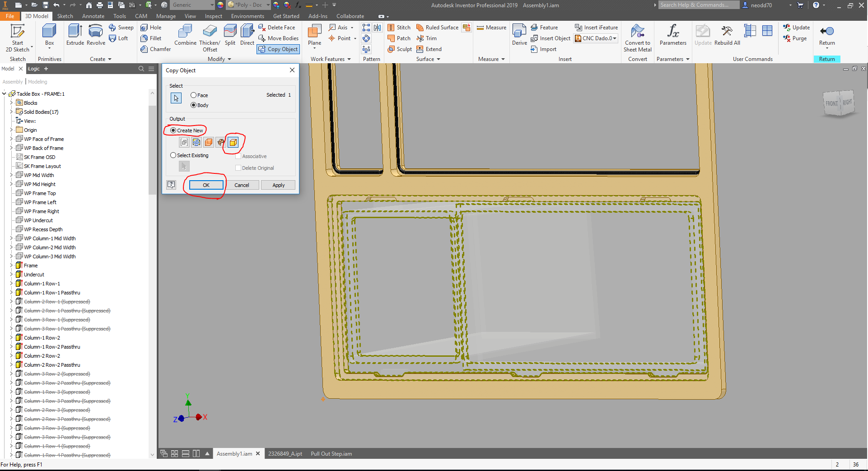
Task: Click Cancel in Copy Object dialog
Action: [242, 185]
